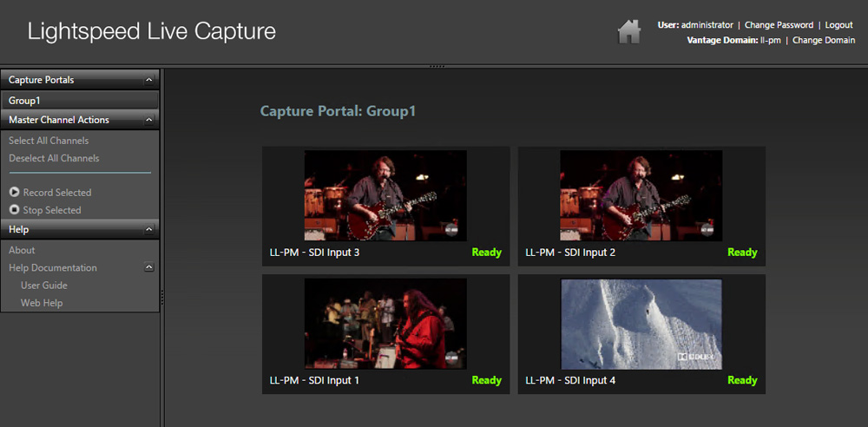Click the Help Documentation label

point(53,268)
